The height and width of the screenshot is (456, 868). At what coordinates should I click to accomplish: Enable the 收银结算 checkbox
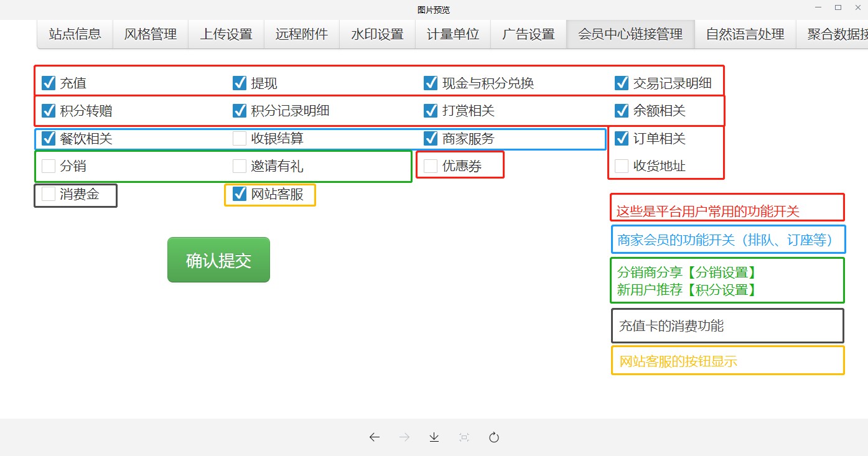click(240, 139)
